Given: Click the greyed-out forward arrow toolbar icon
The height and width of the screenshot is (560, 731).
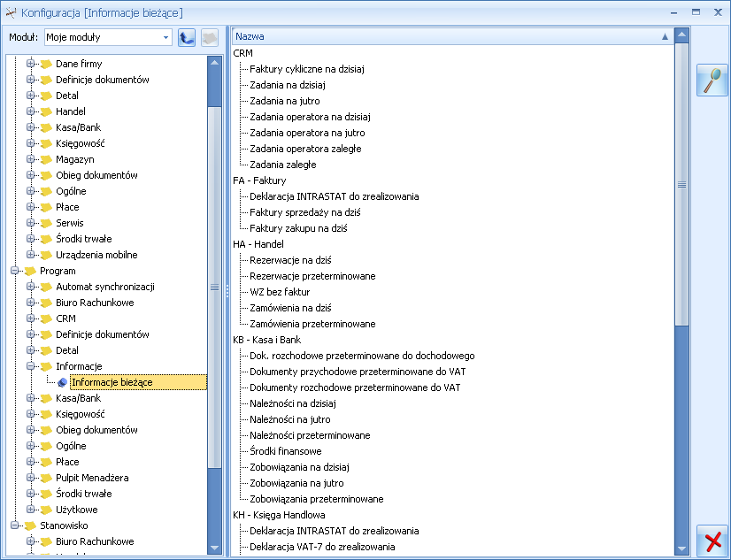Looking at the screenshot, I should [210, 38].
